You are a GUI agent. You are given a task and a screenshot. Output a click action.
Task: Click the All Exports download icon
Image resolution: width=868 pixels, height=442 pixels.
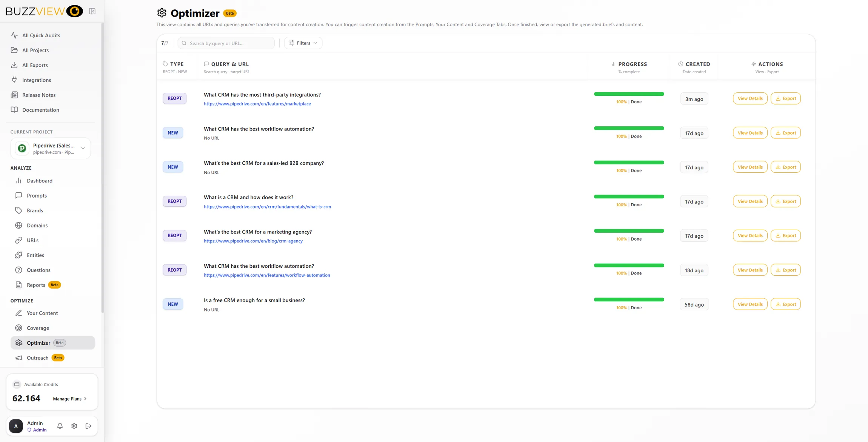pos(14,65)
